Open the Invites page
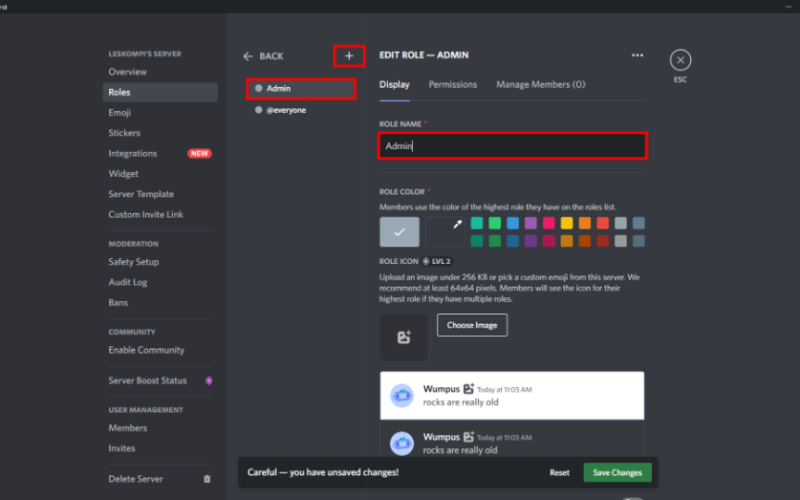 pyautogui.click(x=160, y=448)
